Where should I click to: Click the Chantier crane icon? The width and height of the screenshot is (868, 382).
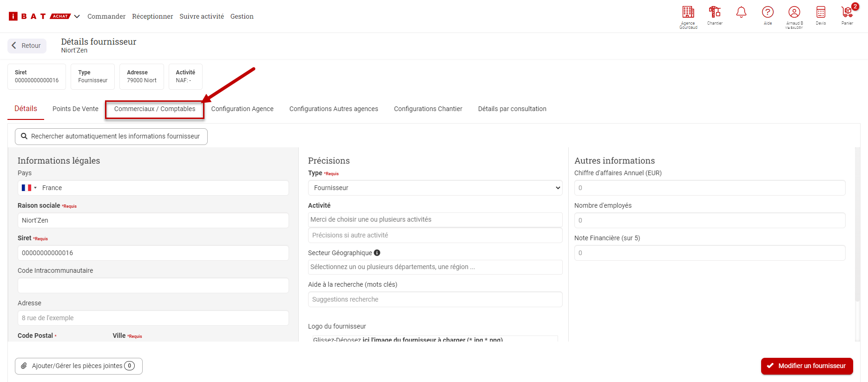click(x=714, y=13)
